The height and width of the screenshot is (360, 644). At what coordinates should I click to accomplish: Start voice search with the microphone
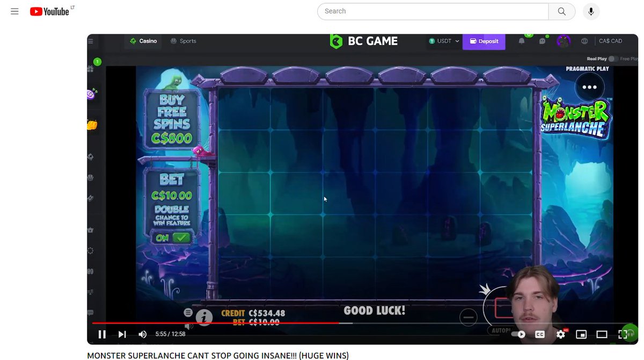[591, 11]
